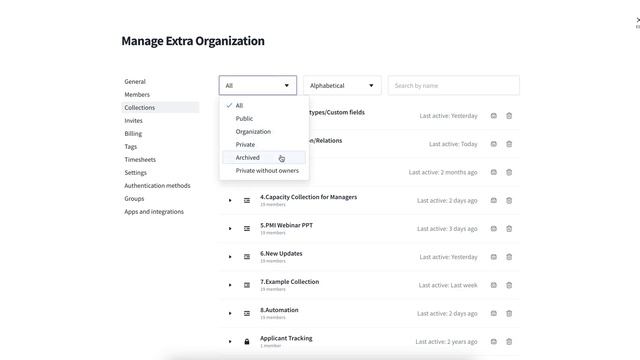The width and height of the screenshot is (640, 360).
Task: Open the Billing section
Action: (133, 134)
